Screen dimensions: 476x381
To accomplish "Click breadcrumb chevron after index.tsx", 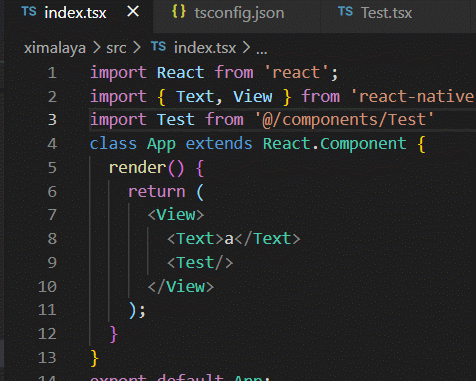I will tap(246, 48).
